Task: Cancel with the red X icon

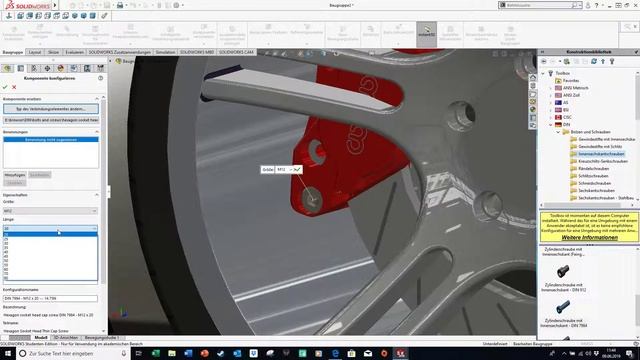Action: click(x=14, y=87)
